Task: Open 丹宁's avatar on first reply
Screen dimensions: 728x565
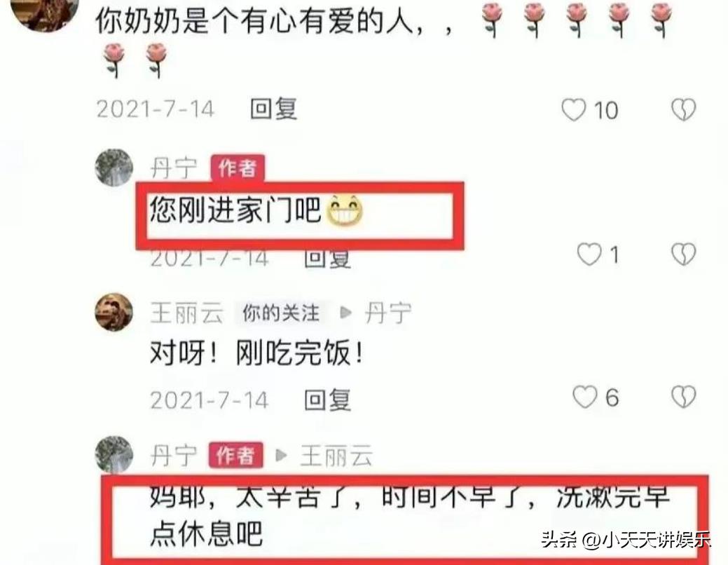Action: pos(114,168)
